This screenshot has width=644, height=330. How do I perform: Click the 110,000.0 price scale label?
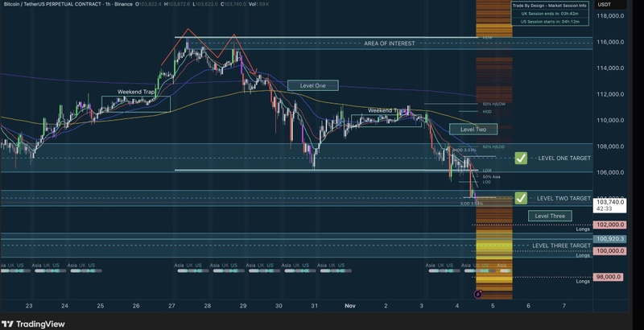(x=610, y=120)
